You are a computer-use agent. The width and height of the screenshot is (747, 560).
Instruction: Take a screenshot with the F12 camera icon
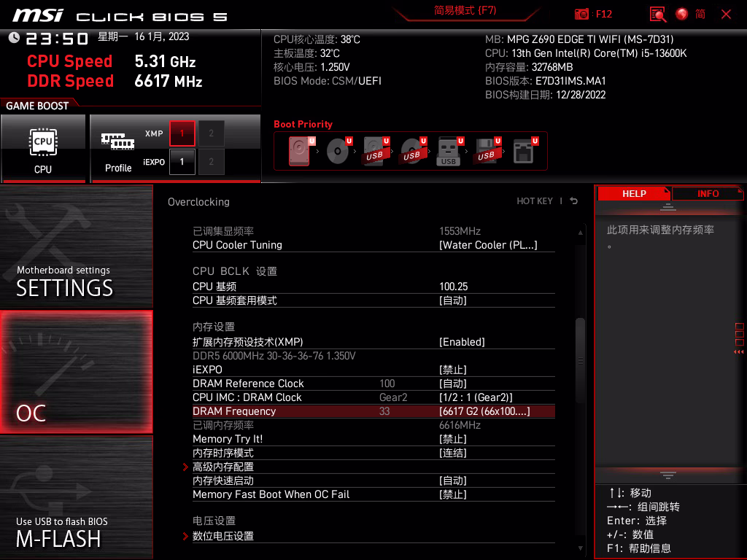point(582,14)
